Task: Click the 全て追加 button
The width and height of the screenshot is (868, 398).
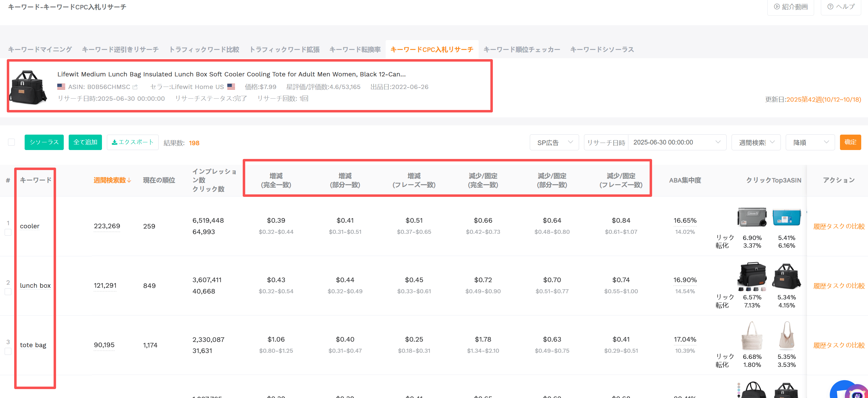Action: tap(85, 142)
